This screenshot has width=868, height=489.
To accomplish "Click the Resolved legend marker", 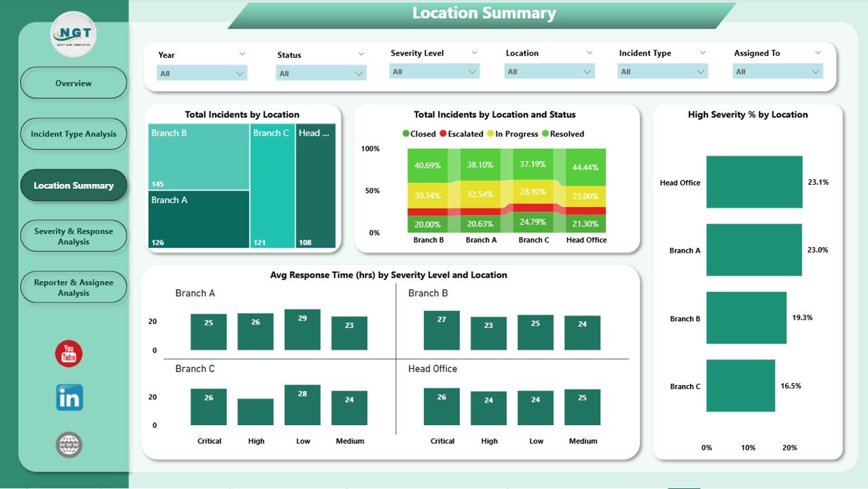I will click(546, 134).
